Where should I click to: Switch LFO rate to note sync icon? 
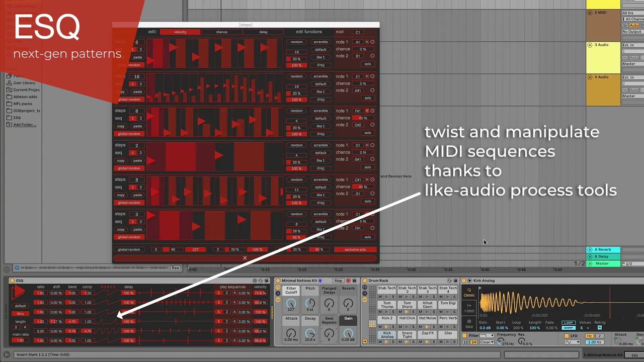pyautogui.click(x=599, y=336)
